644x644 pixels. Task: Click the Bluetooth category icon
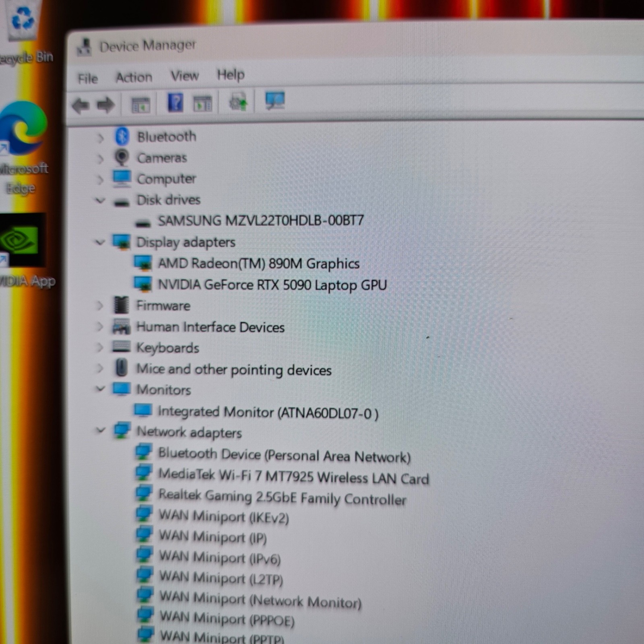coord(122,136)
